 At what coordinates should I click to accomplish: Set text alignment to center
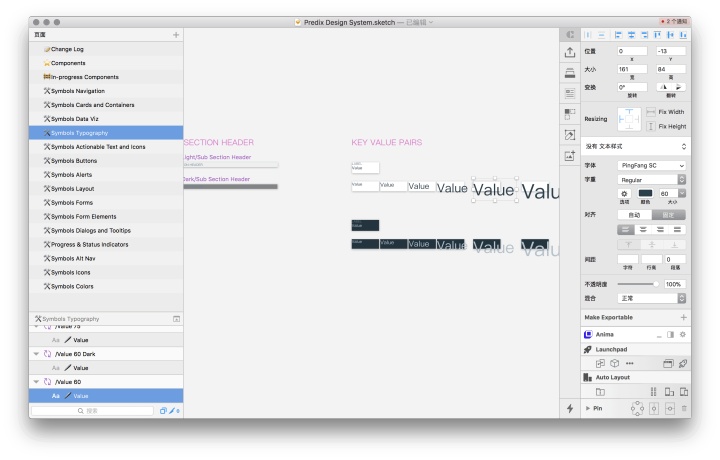[x=643, y=230]
